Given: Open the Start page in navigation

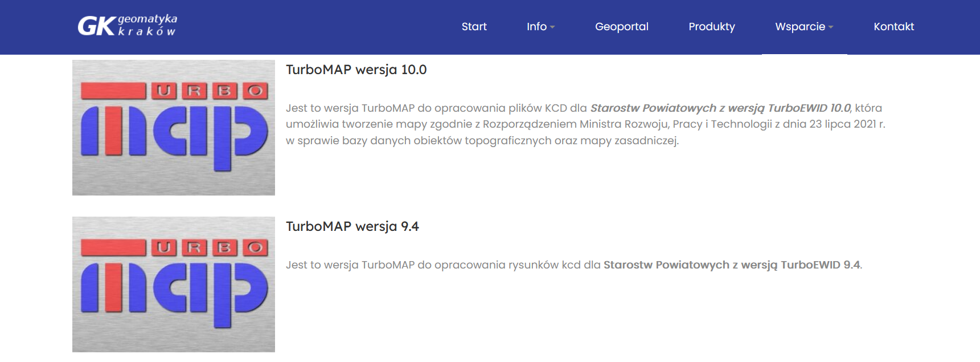Looking at the screenshot, I should tap(474, 27).
